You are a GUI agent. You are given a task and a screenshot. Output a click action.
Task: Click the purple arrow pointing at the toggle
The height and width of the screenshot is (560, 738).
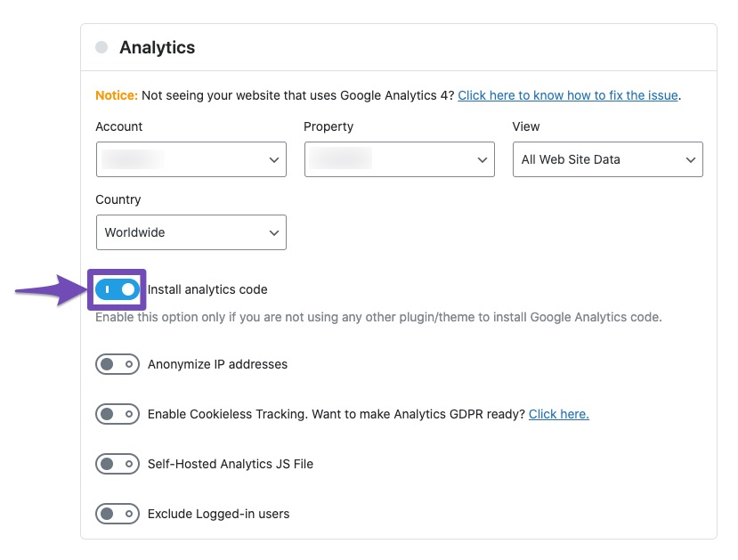coord(49,289)
